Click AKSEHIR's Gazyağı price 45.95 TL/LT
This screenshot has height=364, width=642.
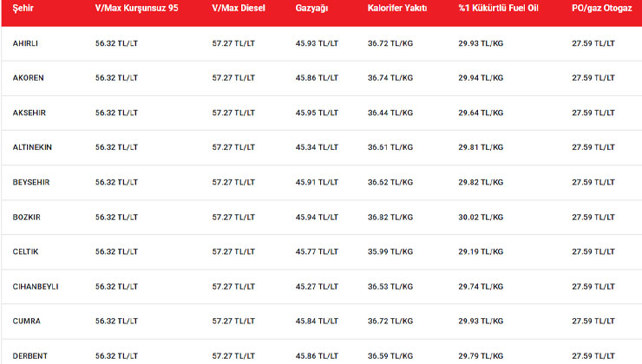point(318,112)
